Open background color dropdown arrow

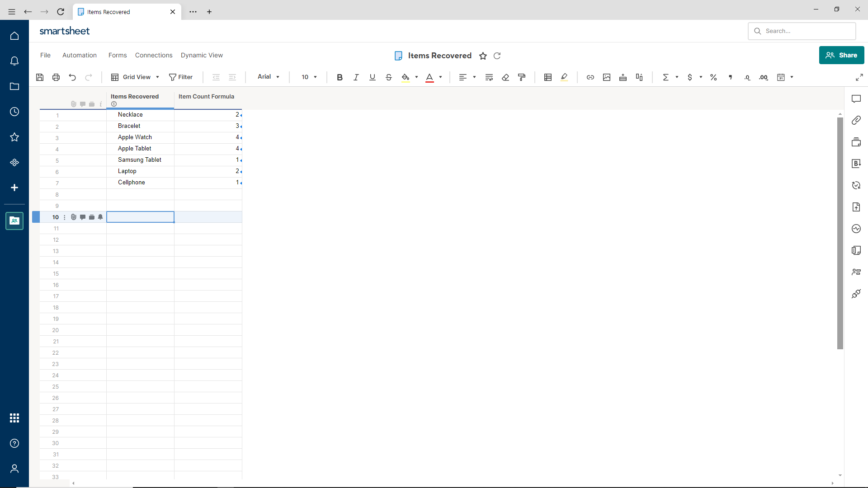click(416, 77)
